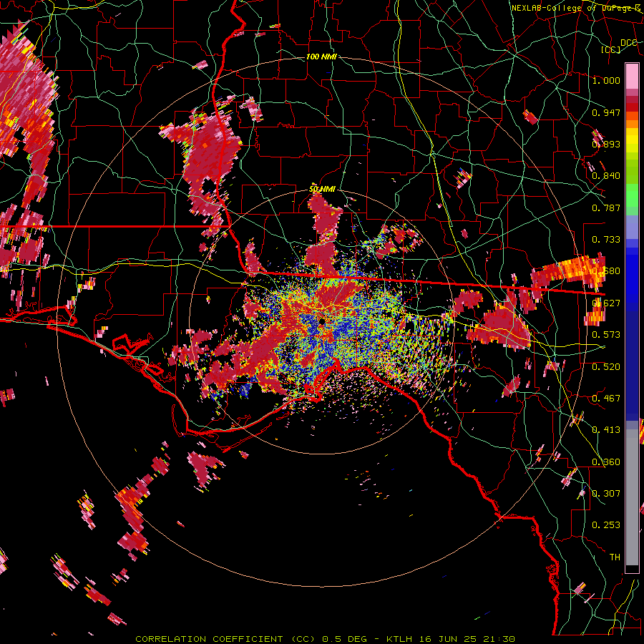Click the 1.000 scale value
644x644 pixels.
pyautogui.click(x=606, y=80)
